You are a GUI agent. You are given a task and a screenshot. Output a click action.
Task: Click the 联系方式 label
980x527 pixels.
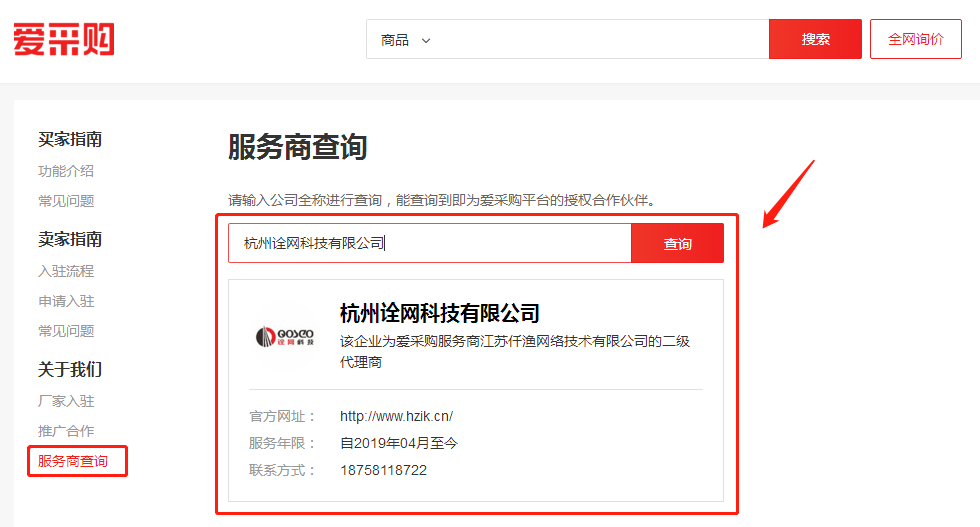pos(282,470)
